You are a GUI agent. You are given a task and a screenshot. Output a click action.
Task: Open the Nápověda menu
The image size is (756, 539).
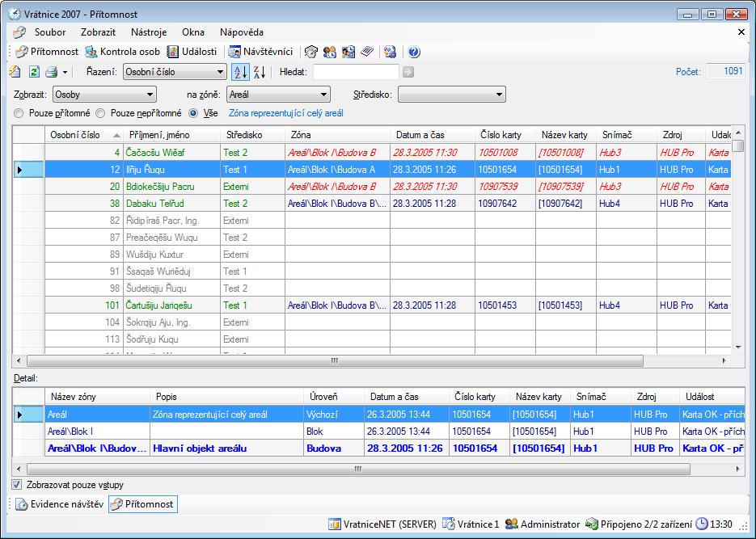point(242,32)
